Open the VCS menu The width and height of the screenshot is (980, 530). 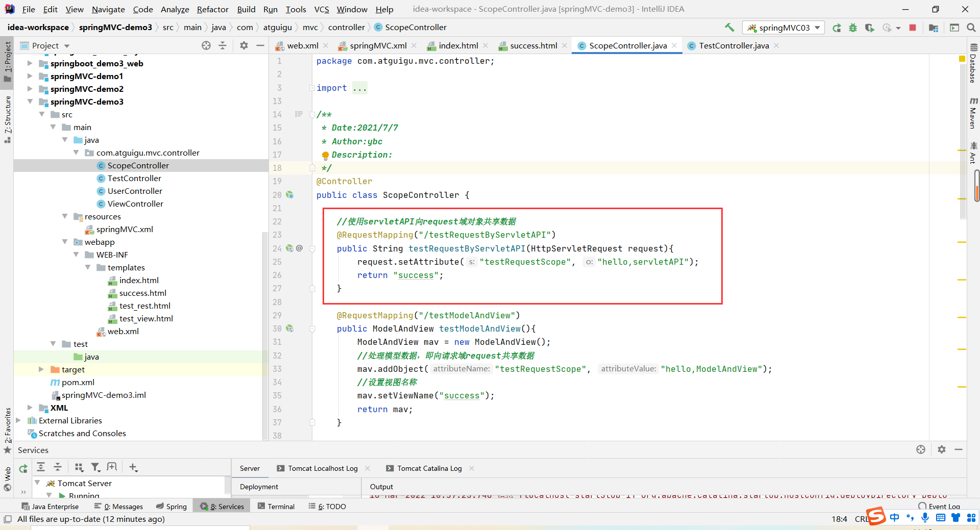click(x=321, y=9)
